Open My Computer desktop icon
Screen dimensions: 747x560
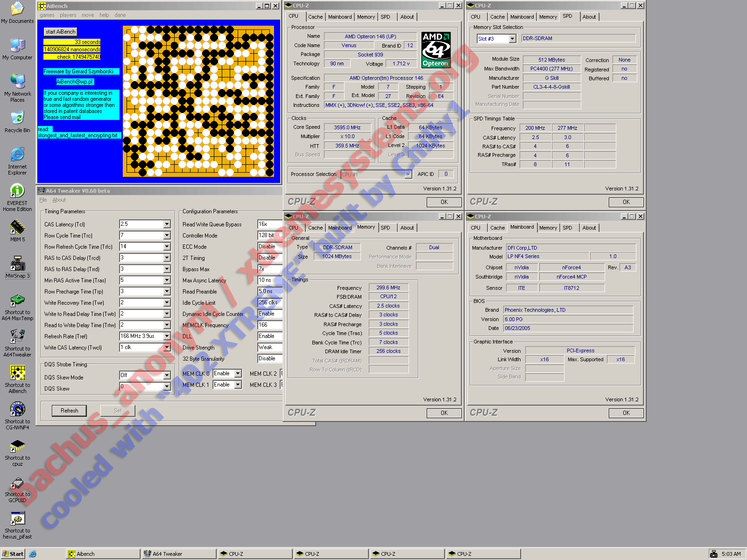(17, 49)
